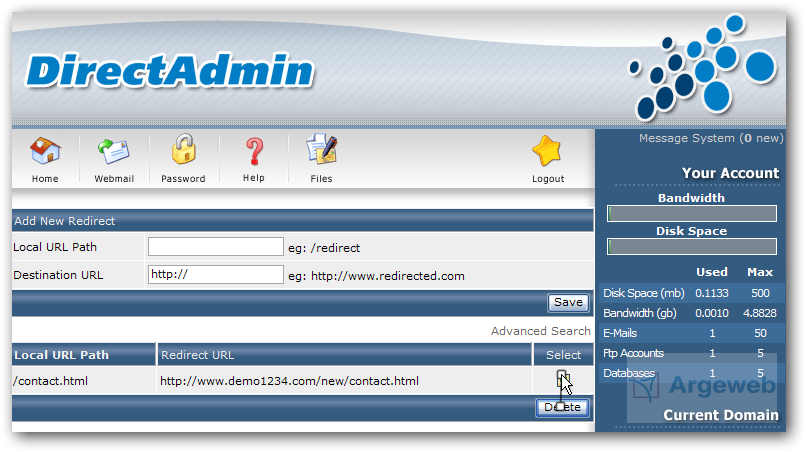The height and width of the screenshot is (452, 806).
Task: Click the Logout star icon
Action: tap(546, 151)
